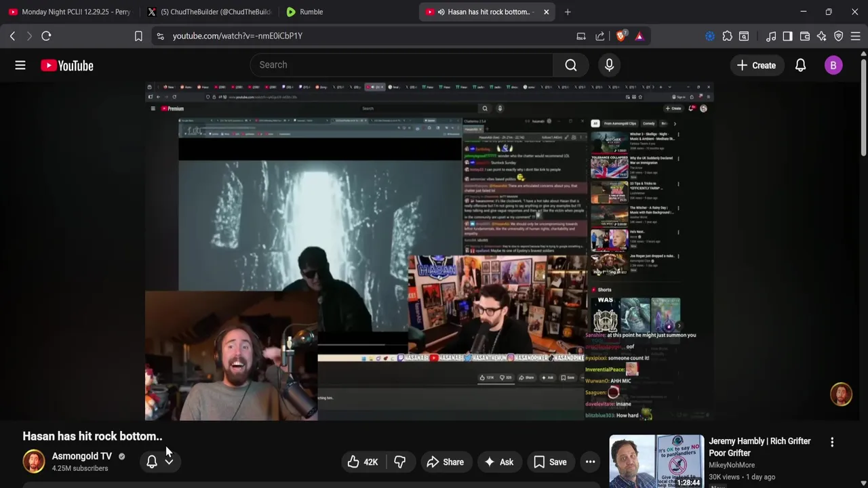Close the Hasan has hit rock bottom tab
Image resolution: width=868 pixels, height=488 pixels.
pyautogui.click(x=546, y=12)
